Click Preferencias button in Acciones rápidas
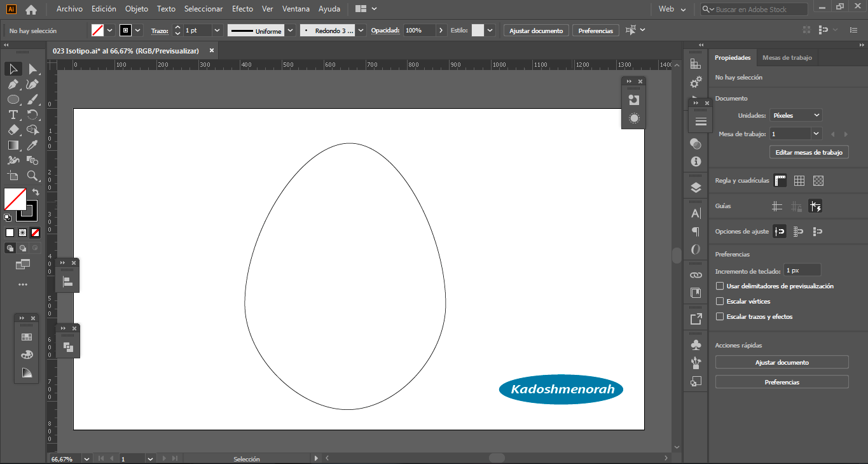This screenshot has height=464, width=868. [x=782, y=382]
